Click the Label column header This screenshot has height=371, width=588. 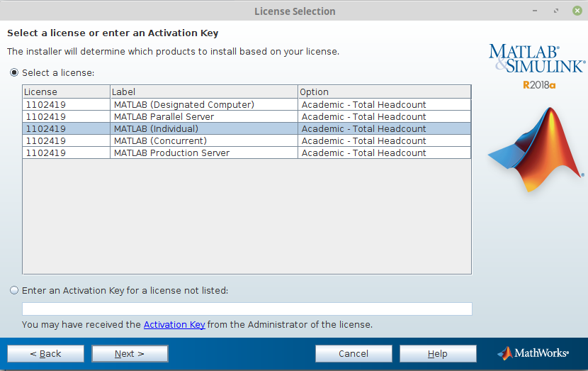tap(203, 92)
